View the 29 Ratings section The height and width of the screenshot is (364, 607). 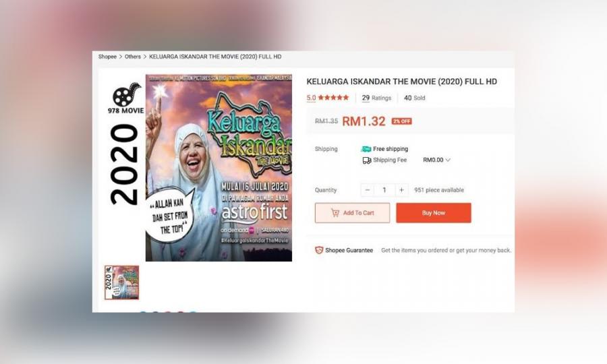[376, 98]
